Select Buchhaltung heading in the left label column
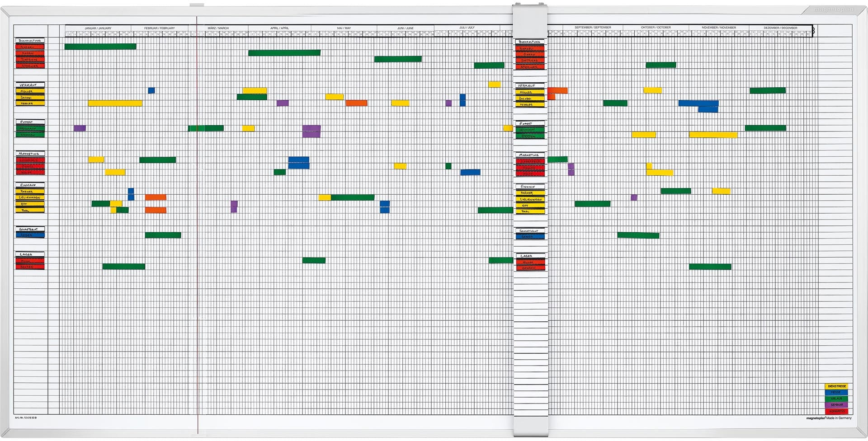The image size is (868, 441). (x=30, y=41)
